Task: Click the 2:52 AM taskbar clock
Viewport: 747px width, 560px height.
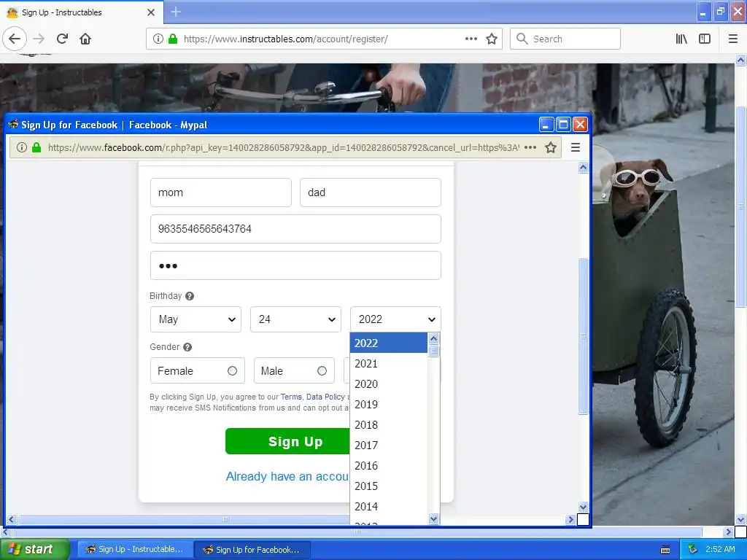Action: click(x=720, y=549)
